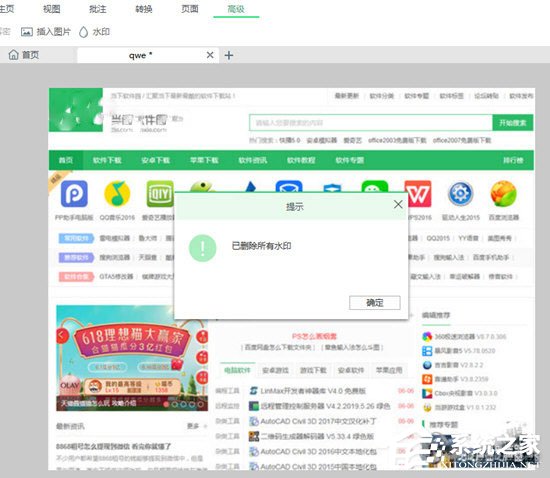Click the green exclamation icon in dialog

coord(202,248)
